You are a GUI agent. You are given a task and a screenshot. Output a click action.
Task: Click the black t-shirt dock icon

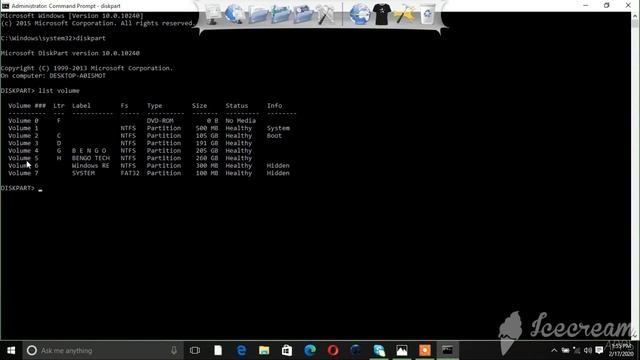[382, 14]
